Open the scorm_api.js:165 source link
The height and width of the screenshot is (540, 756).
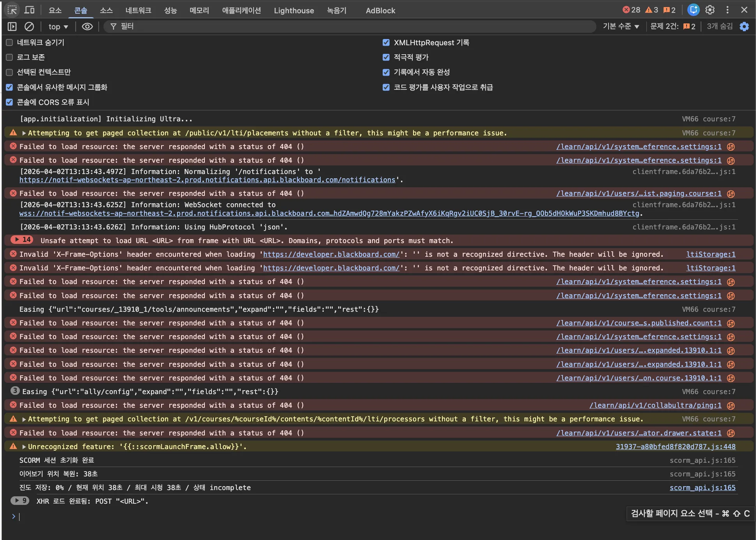[702, 488]
